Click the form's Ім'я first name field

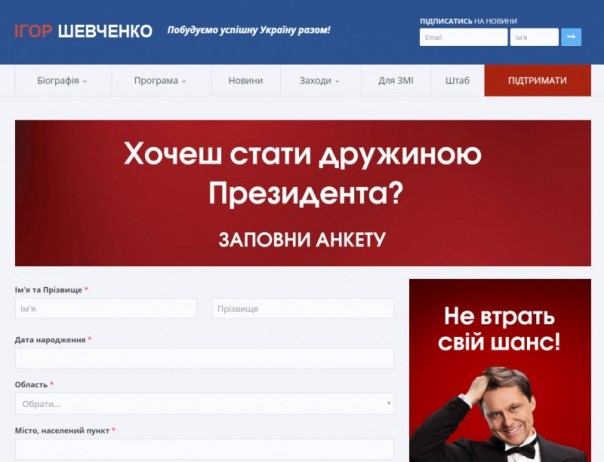tap(106, 309)
